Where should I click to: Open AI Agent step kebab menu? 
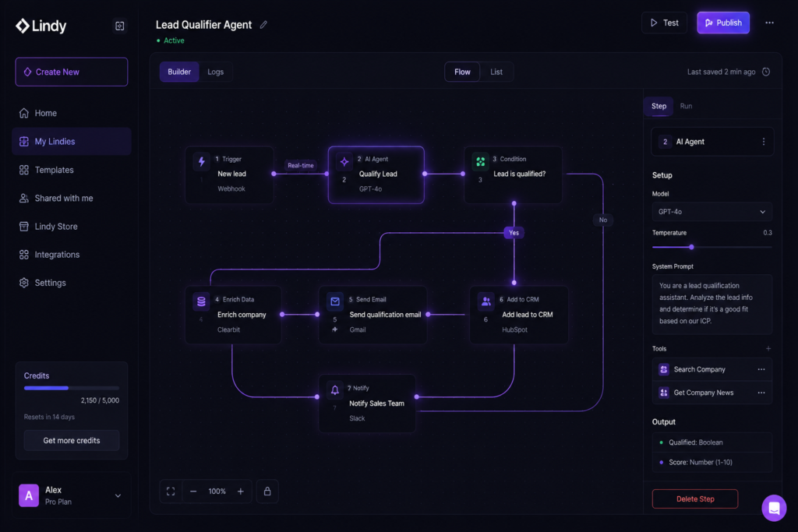click(x=764, y=142)
